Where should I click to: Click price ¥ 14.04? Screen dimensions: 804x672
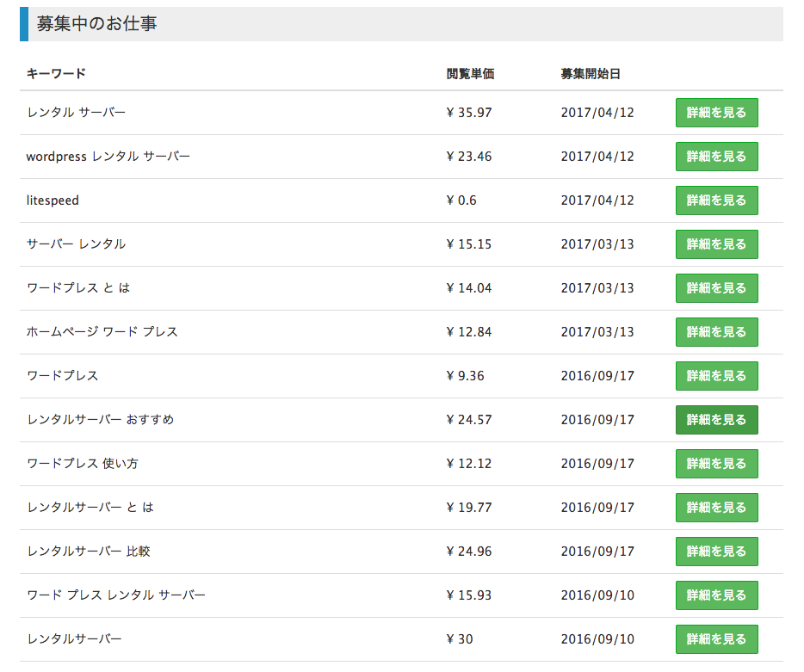coord(468,288)
